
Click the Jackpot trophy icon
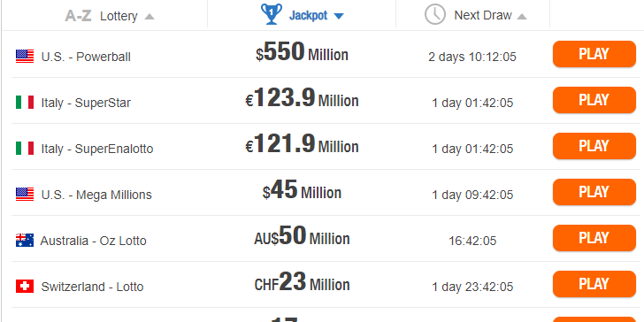[x=272, y=14]
